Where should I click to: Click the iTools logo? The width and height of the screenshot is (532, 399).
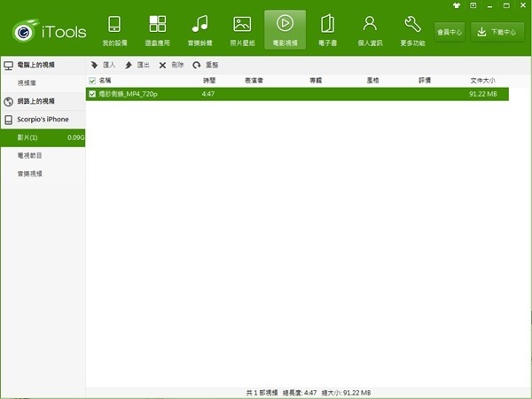coord(49,31)
